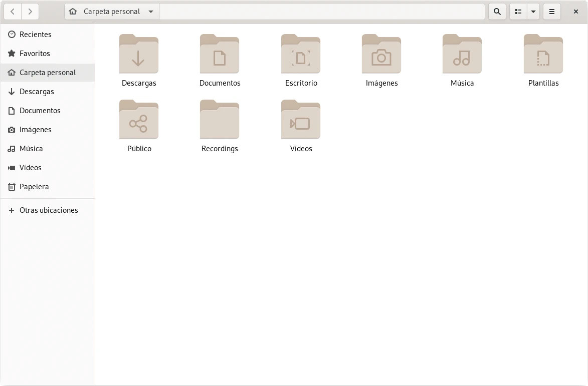The width and height of the screenshot is (588, 386).
Task: Open the Música folder in grid
Action: [462, 55]
